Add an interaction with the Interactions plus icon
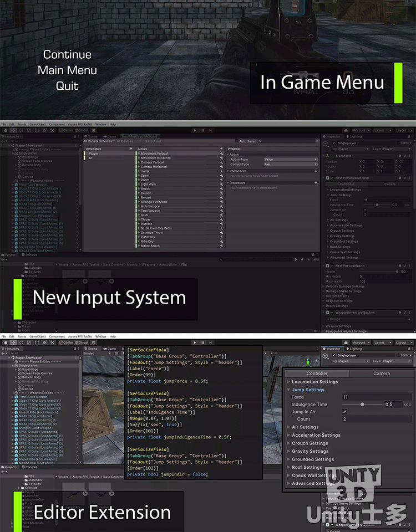The width and height of the screenshot is (416, 532). pos(316,171)
